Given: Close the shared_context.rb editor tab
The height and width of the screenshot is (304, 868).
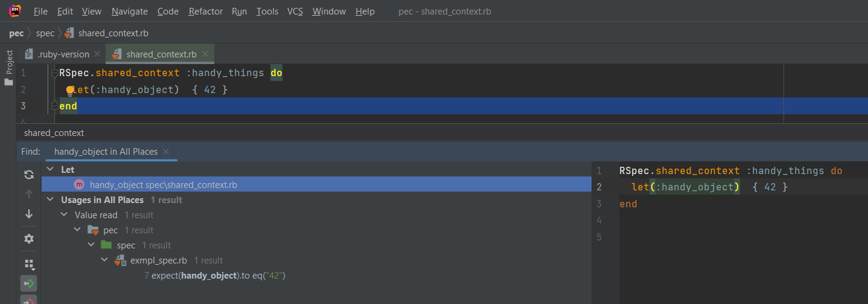Looking at the screenshot, I should pyautogui.click(x=206, y=54).
